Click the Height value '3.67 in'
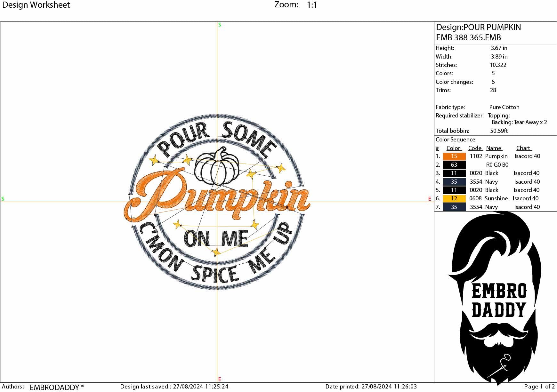The image size is (557, 392). point(499,48)
